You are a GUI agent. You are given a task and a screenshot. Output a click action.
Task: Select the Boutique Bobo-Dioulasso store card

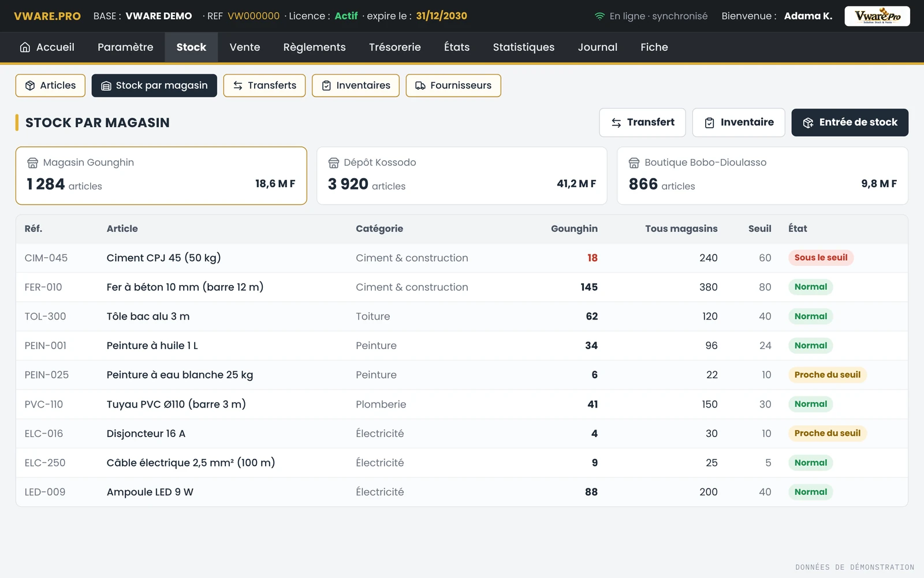(x=762, y=176)
